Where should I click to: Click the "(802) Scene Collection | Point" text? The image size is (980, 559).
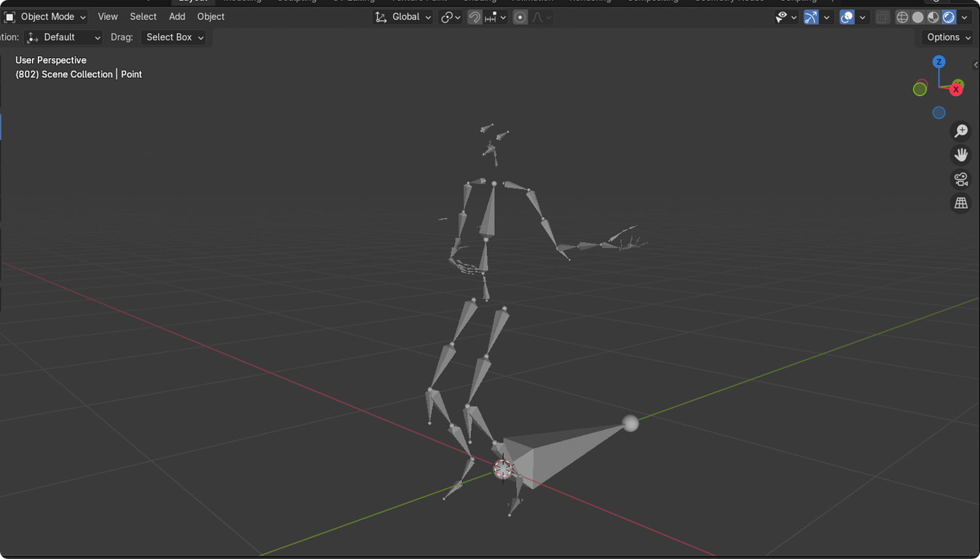point(78,75)
